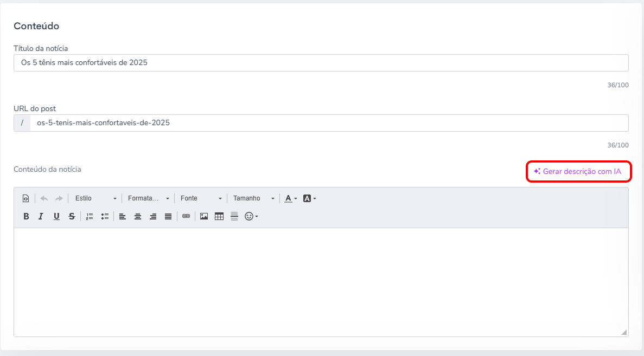Insert a table

tap(219, 217)
